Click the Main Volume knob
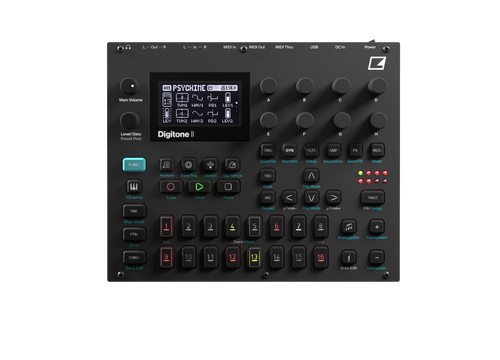The height and width of the screenshot is (360, 500). [129, 86]
